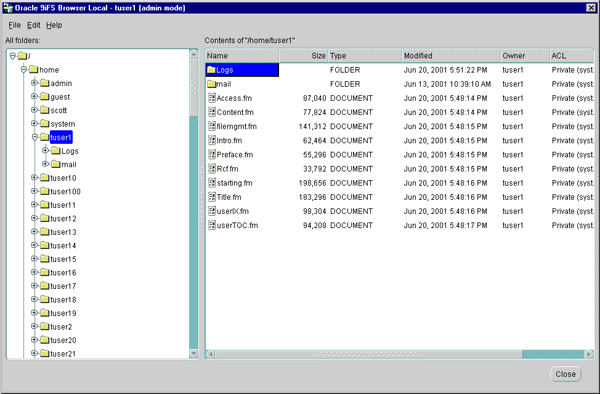Click the tuser16 folder icon
The image size is (600, 394).
click(45, 272)
